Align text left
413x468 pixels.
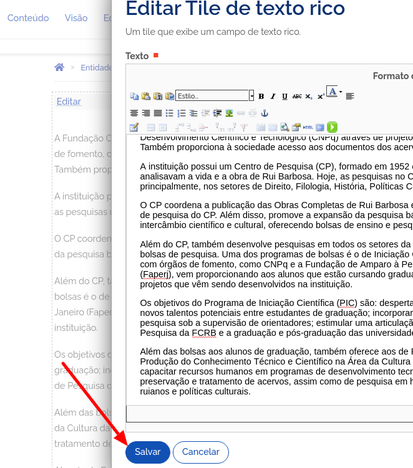350,96
